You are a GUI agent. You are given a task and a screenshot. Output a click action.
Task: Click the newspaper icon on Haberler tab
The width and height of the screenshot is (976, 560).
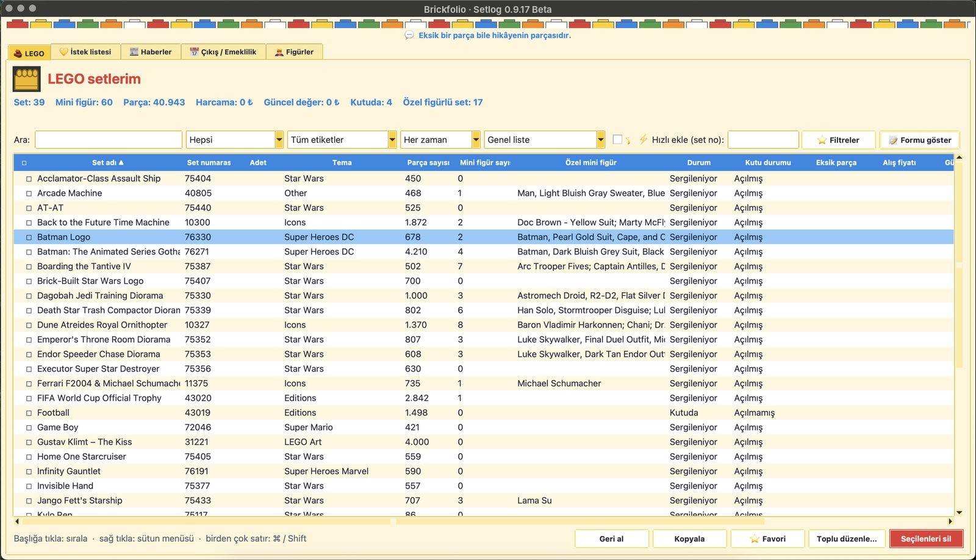134,52
